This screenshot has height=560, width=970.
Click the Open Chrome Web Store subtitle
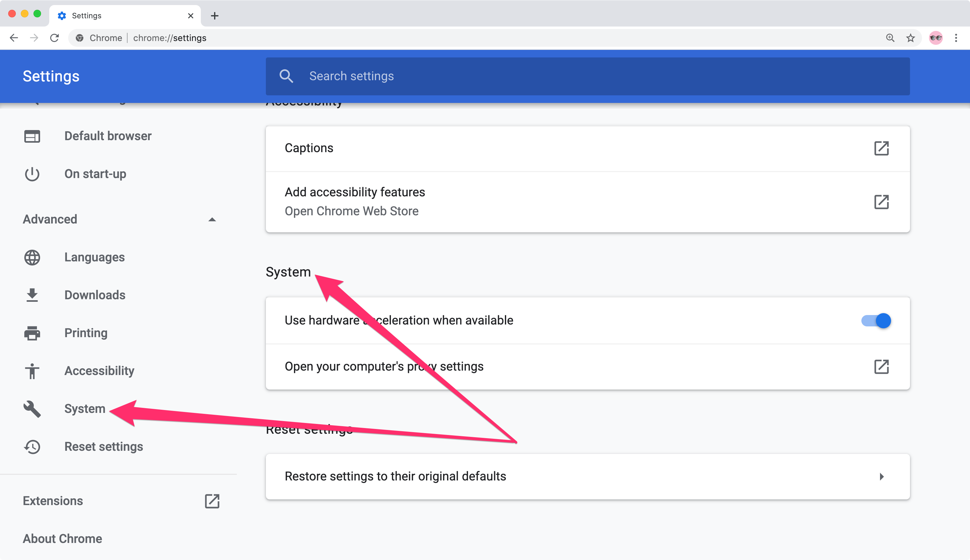point(351,211)
